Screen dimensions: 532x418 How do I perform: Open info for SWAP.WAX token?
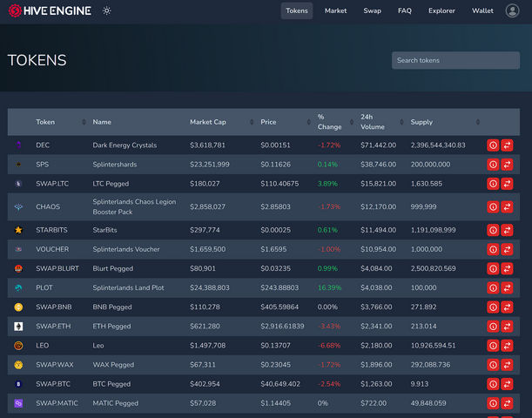point(493,365)
